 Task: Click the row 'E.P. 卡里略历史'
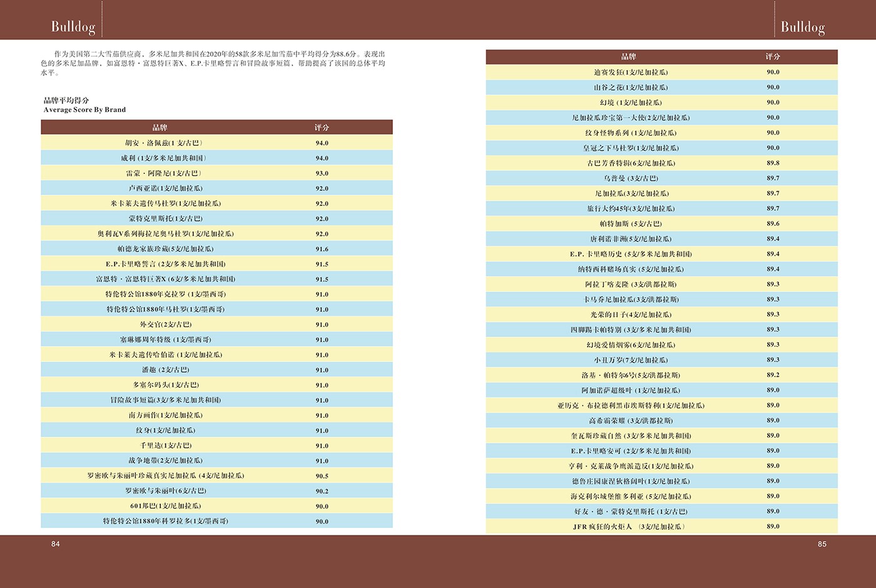661,254
